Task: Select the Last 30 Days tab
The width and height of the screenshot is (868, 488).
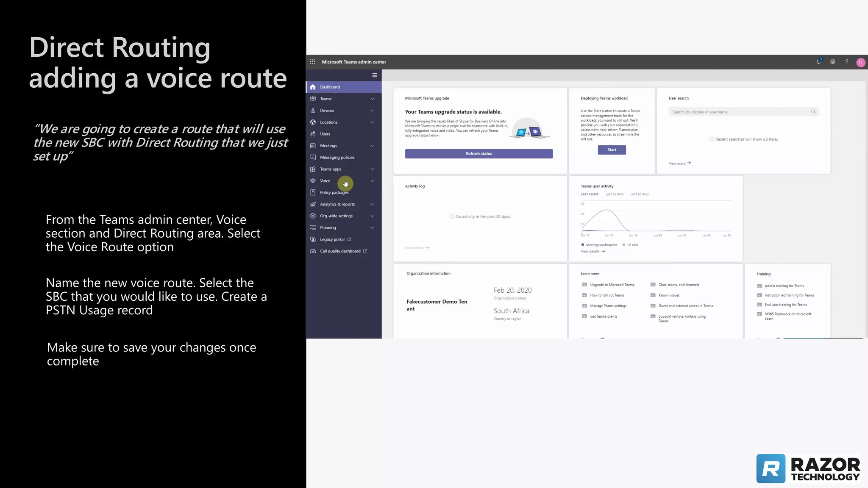Action: point(615,194)
